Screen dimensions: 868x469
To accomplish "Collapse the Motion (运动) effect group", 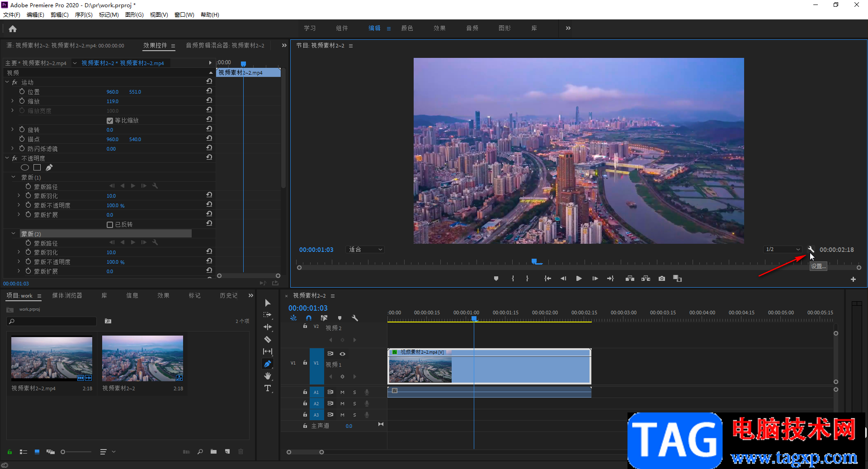I will [x=7, y=82].
